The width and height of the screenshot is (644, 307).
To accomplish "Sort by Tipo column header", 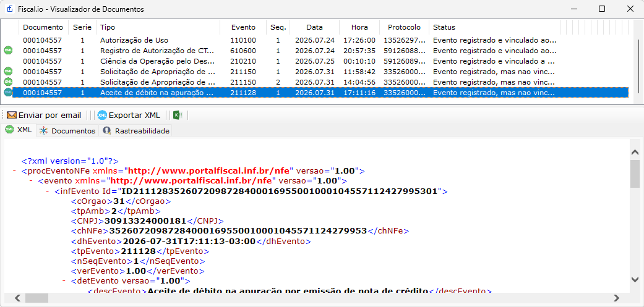I will pos(158,27).
